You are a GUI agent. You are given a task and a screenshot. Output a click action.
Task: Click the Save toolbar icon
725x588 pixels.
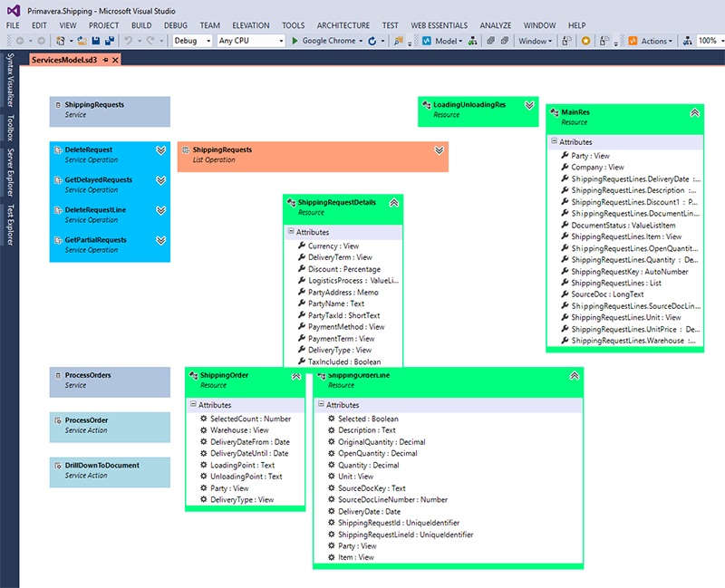point(96,41)
